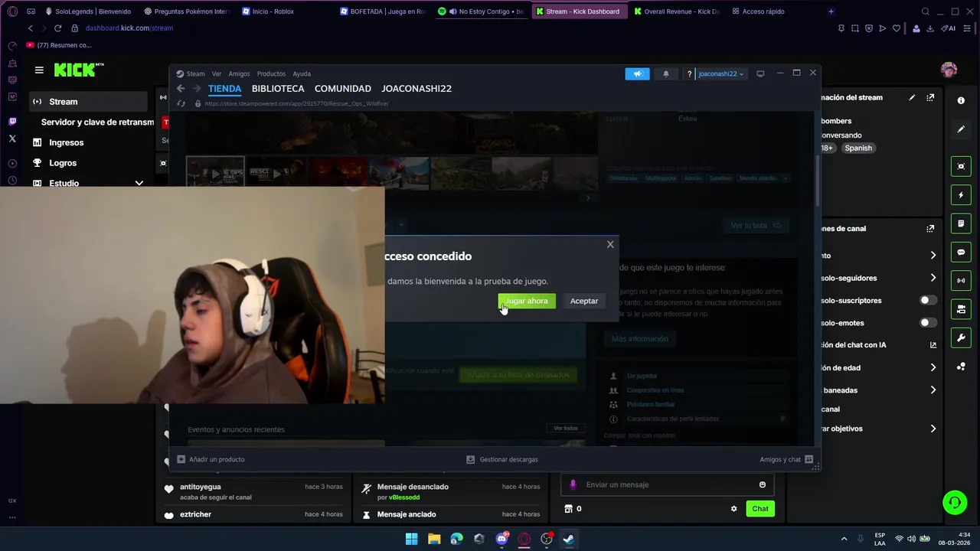
Task: Select the Spanish language tag
Action: tap(858, 148)
